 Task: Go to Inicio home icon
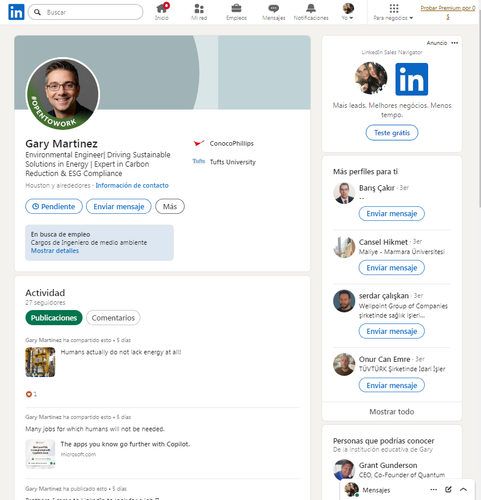click(x=162, y=12)
